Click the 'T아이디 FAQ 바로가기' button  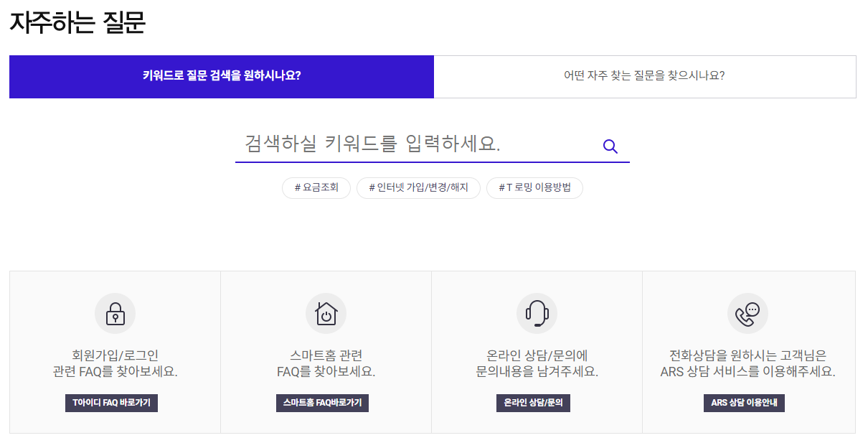(111, 403)
